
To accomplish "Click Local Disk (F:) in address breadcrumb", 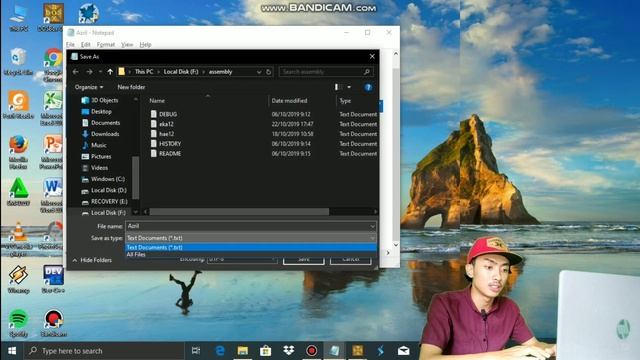I will click(x=181, y=72).
